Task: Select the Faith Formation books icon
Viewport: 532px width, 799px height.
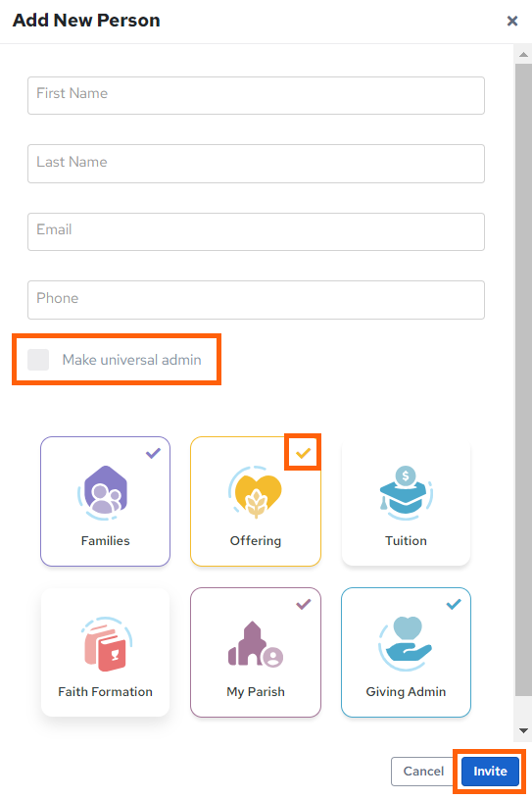Action: coord(106,644)
